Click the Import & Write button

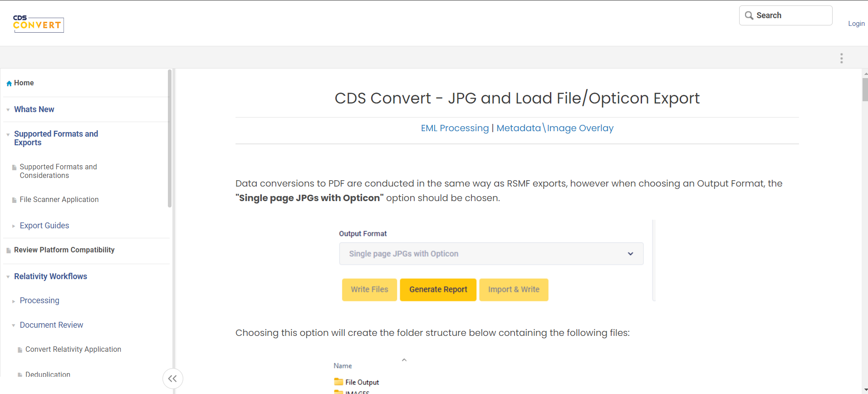coord(514,290)
